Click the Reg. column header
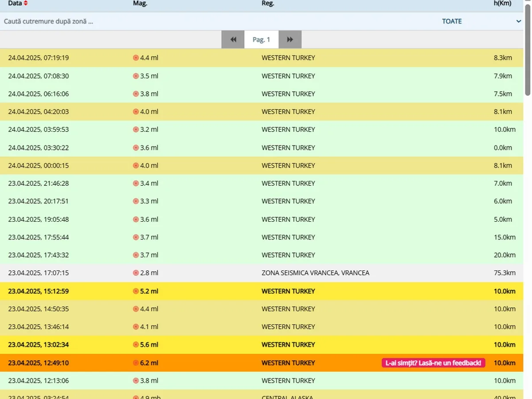The width and height of the screenshot is (532, 399). click(x=268, y=4)
